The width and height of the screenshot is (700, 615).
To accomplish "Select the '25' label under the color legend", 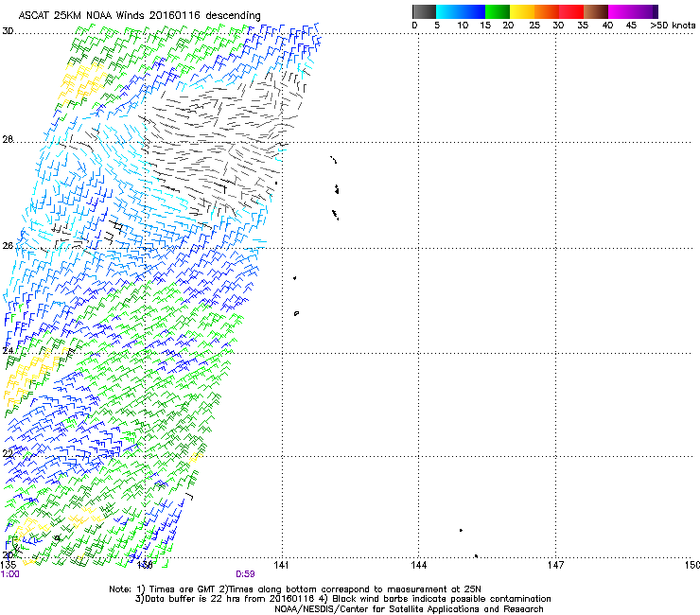I will 534,26.
